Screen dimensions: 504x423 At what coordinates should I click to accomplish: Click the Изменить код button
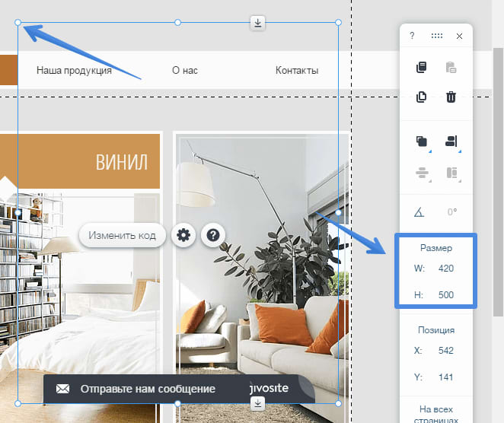pos(122,235)
